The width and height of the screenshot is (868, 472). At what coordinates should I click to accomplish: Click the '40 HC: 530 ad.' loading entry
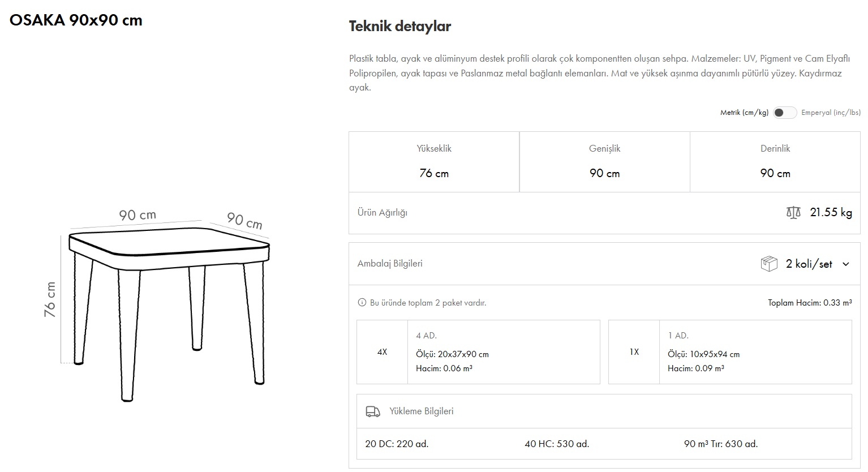tap(557, 444)
